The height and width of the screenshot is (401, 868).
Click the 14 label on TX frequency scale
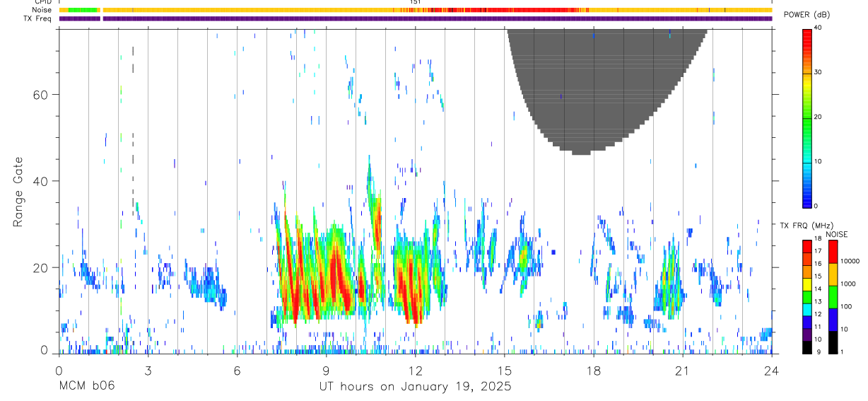click(817, 289)
